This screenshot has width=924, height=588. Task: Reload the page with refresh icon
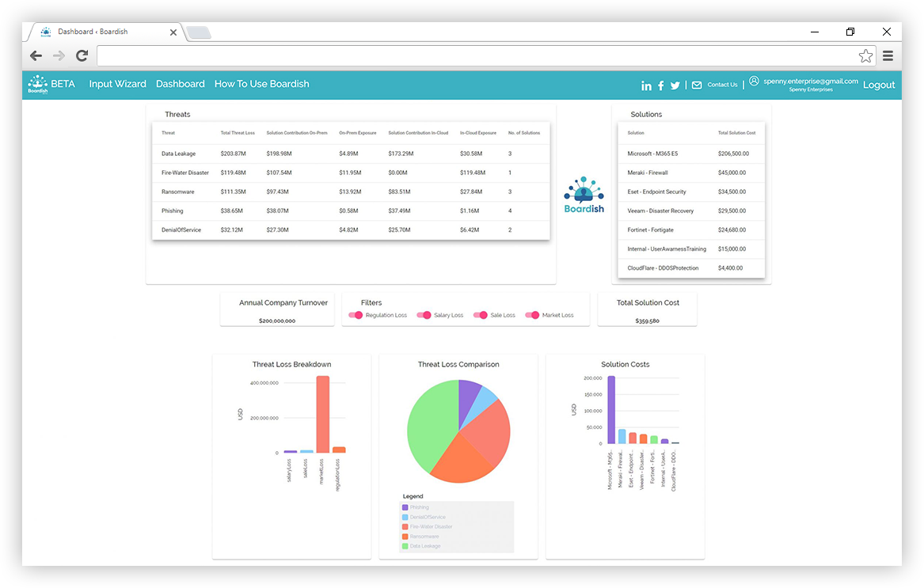(82, 56)
